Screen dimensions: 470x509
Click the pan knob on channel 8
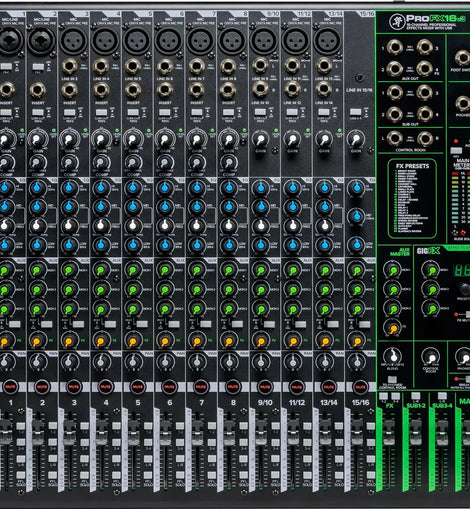229,361
